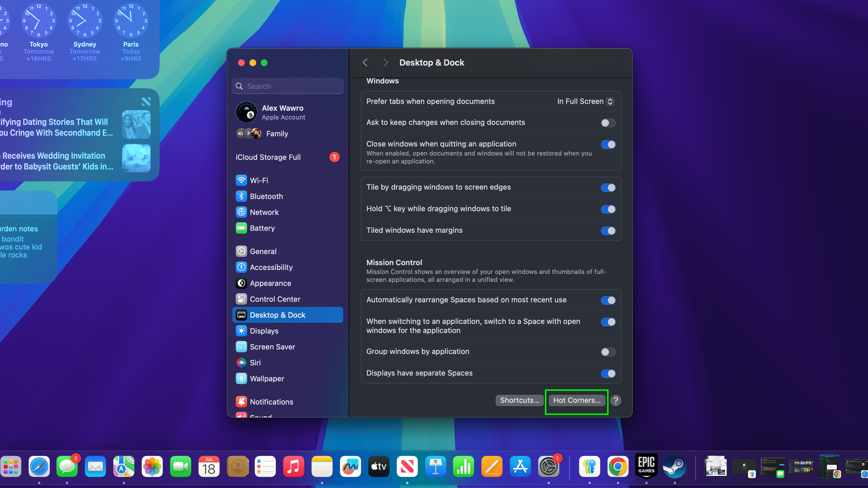
Task: Open Photos app in Dock
Action: click(x=151, y=466)
